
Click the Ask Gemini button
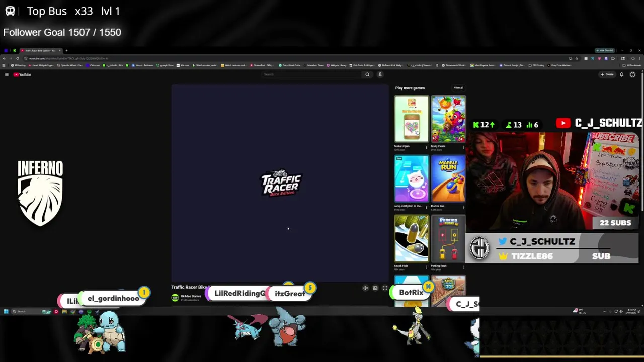605,50
